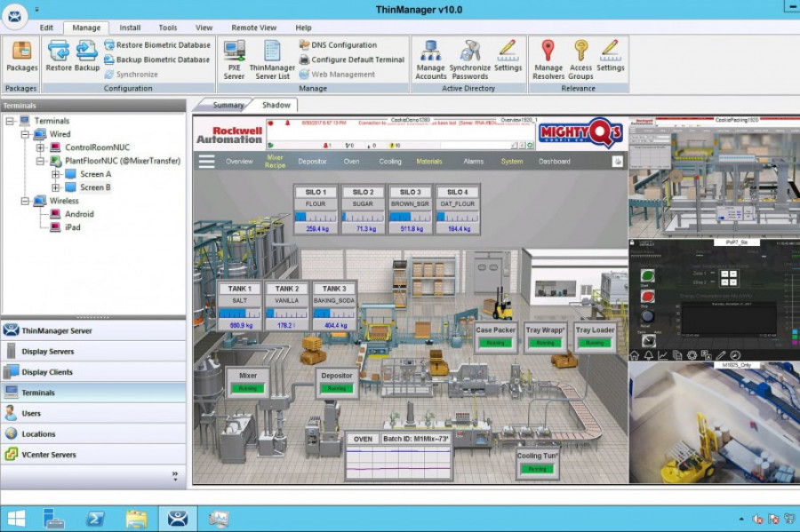Open the Remote View ribbon tab
This screenshot has width=800, height=532.
click(253, 28)
